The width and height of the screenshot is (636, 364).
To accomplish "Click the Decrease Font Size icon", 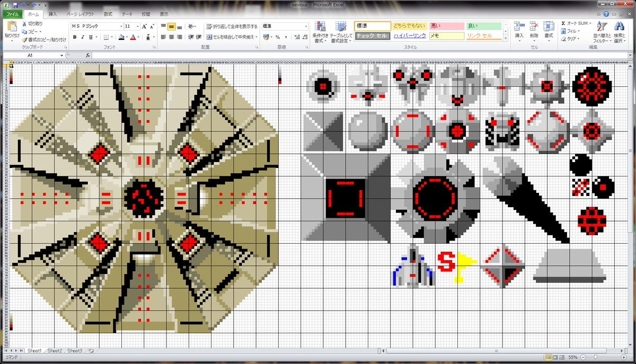I will coord(153,26).
